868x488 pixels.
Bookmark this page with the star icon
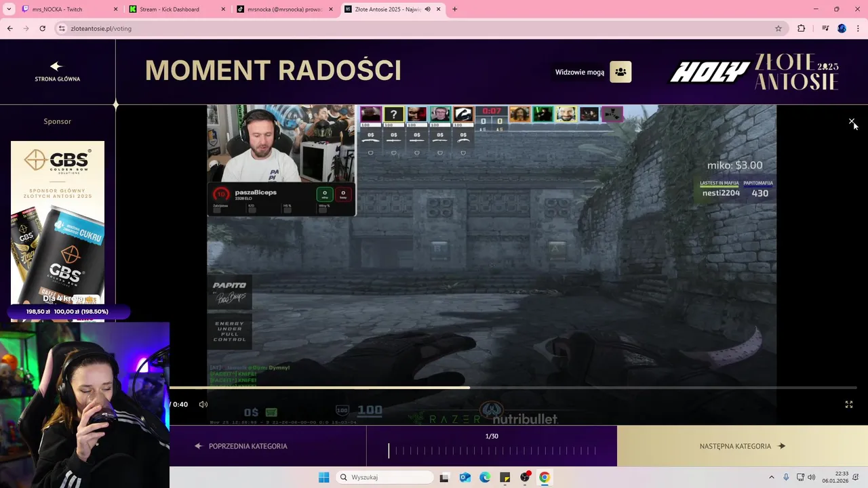tap(778, 28)
